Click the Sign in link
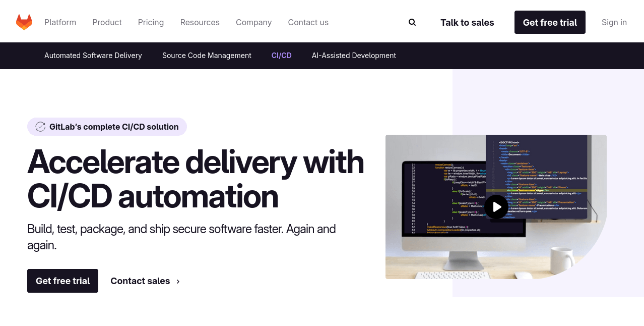This screenshot has width=644, height=326. point(614,22)
